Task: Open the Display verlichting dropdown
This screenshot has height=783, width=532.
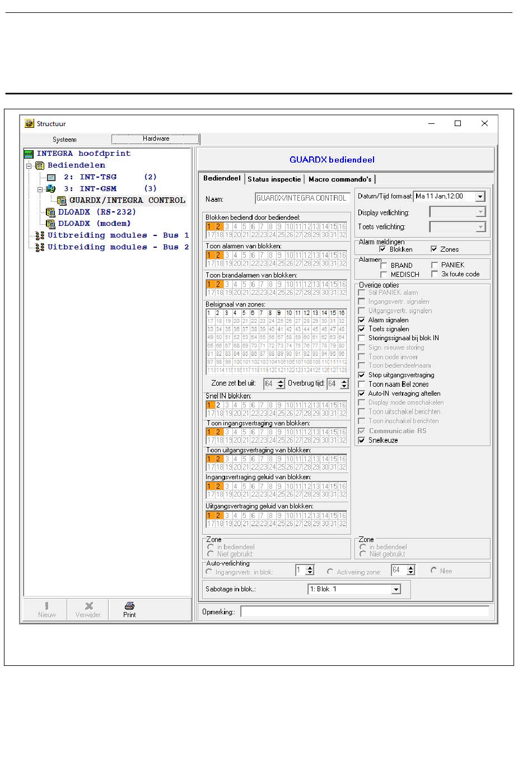Action: (480, 212)
